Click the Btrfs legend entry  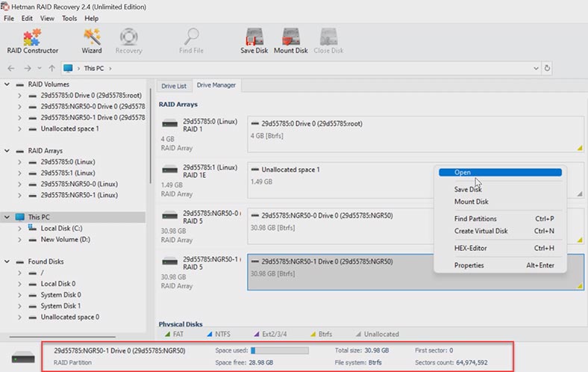(x=321, y=334)
